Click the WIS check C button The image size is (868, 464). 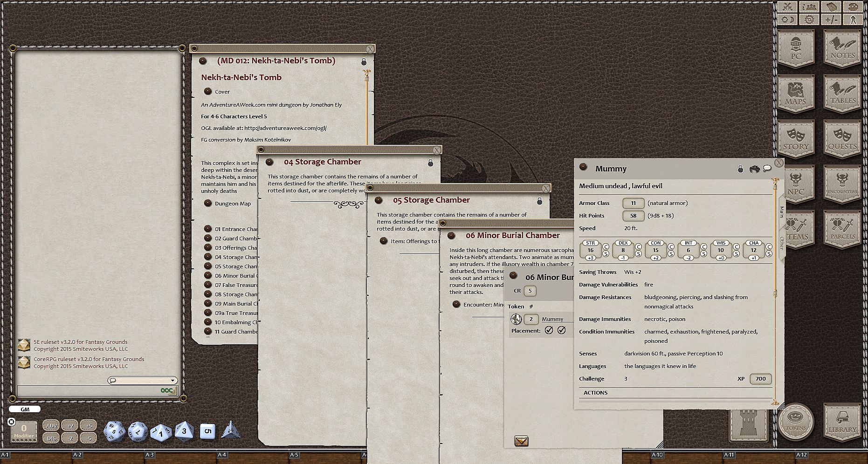[736, 246]
